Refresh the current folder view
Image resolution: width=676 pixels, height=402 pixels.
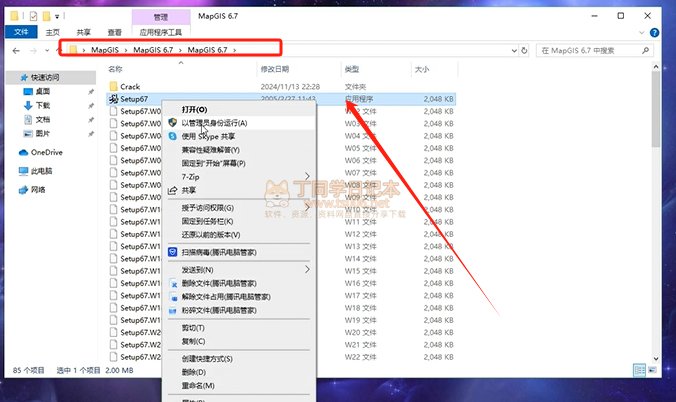tap(524, 50)
